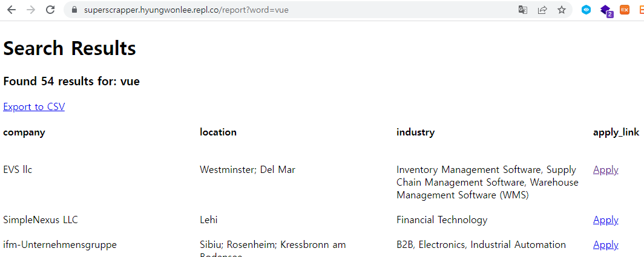
Task: Click Apply link for SimpleNexus LLC
Action: click(606, 220)
